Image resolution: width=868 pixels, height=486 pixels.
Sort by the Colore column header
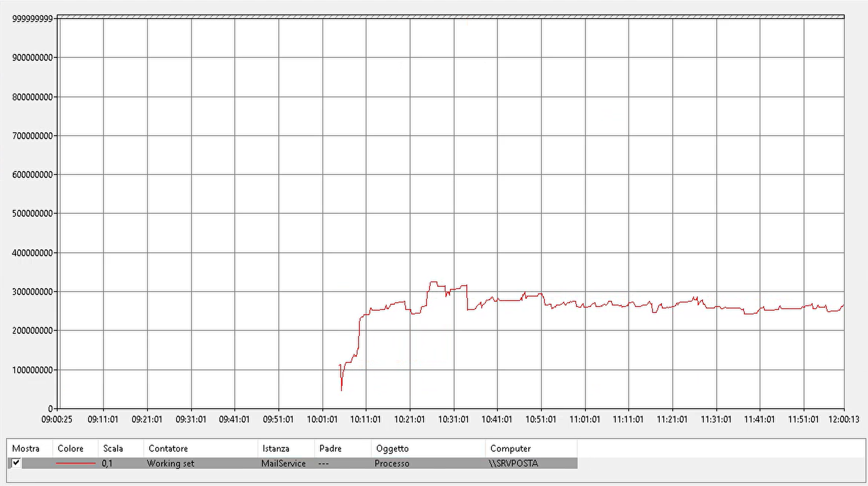pyautogui.click(x=71, y=448)
